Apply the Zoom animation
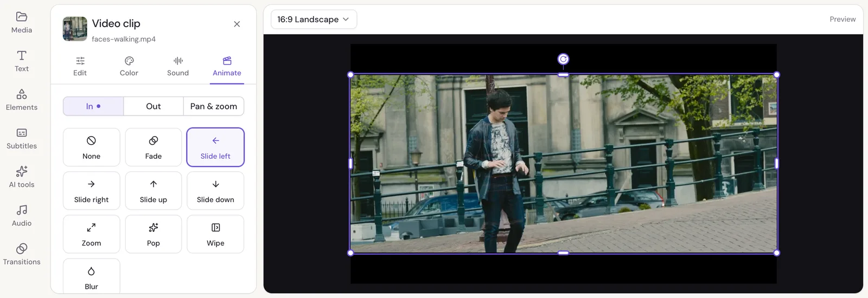Screen dimensions: 868x298 coord(92,234)
